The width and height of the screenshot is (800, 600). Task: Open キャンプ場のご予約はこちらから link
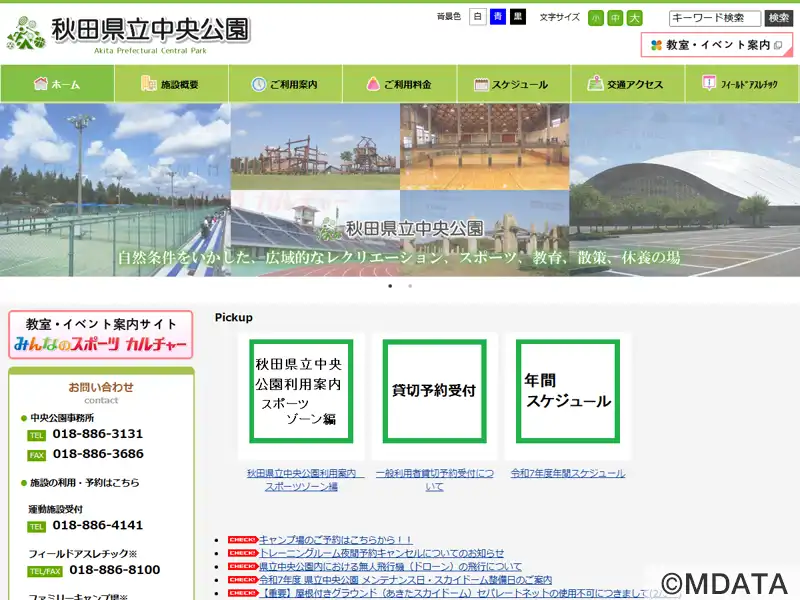tap(336, 539)
